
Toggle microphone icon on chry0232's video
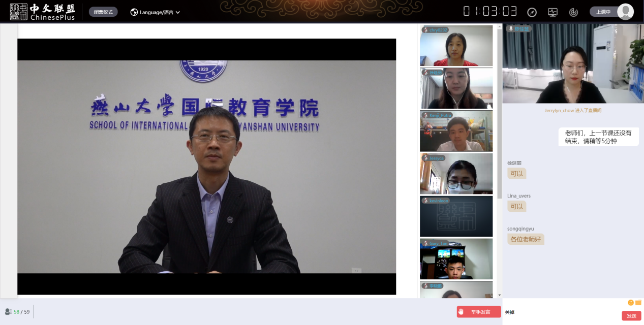tap(425, 30)
